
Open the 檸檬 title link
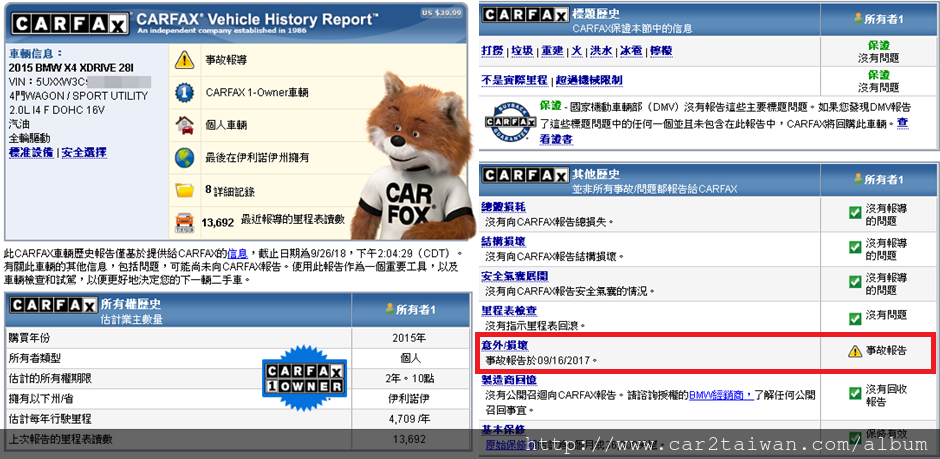click(x=661, y=52)
